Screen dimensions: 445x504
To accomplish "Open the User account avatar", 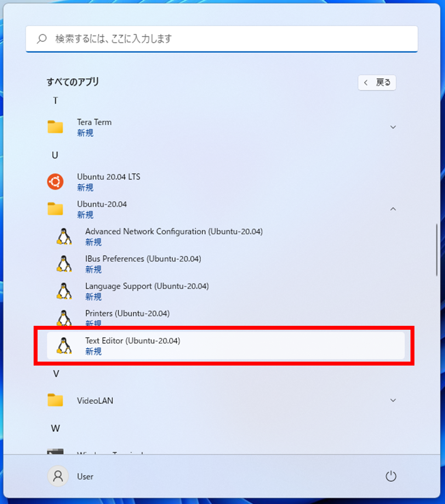I will point(58,476).
